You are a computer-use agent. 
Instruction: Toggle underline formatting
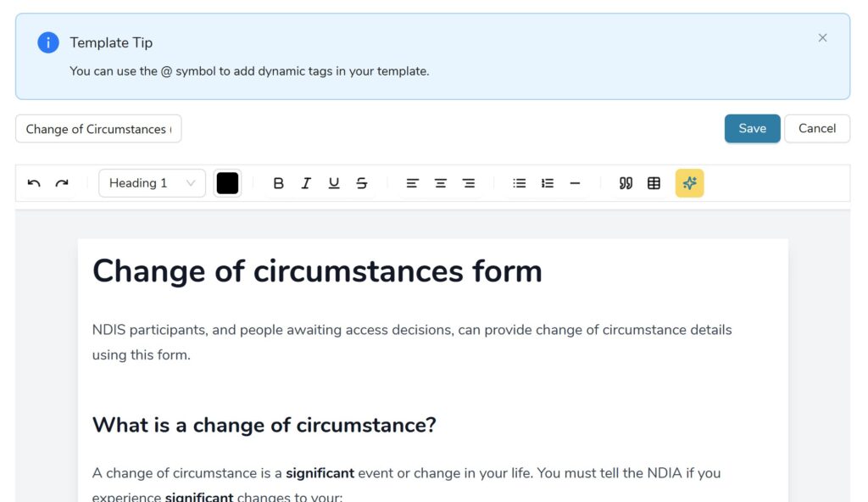pos(334,183)
